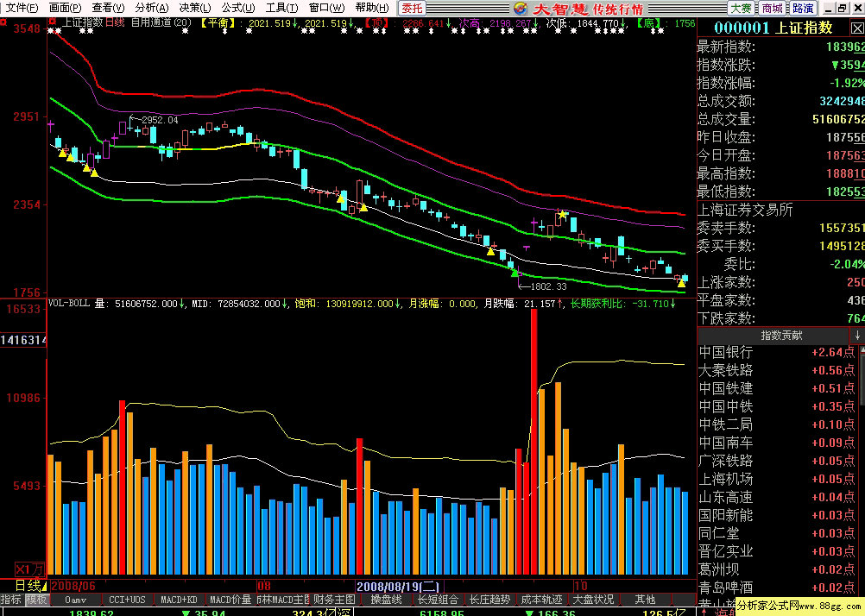
Task: Click the 同仁堂 row in contribution list
Action: point(777,533)
